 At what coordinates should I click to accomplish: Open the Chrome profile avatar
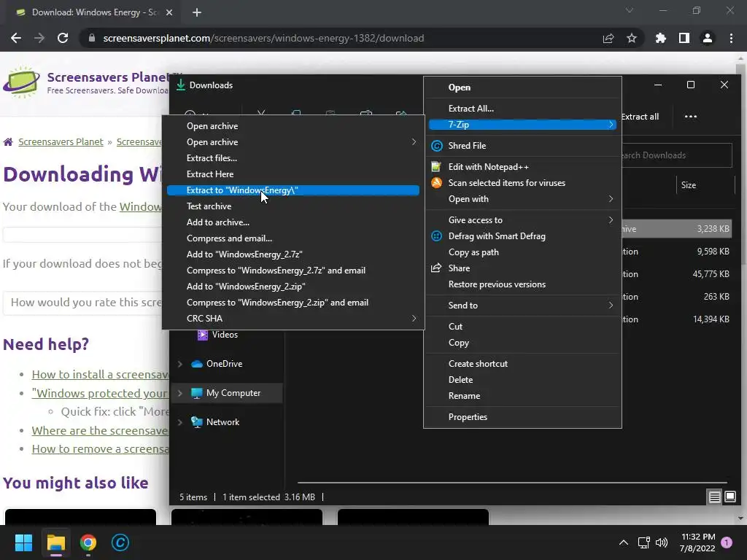(708, 38)
